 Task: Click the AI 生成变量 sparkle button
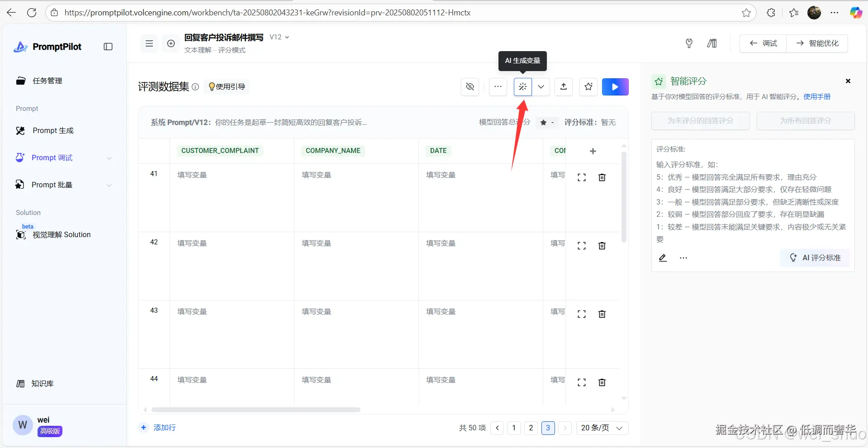point(523,87)
